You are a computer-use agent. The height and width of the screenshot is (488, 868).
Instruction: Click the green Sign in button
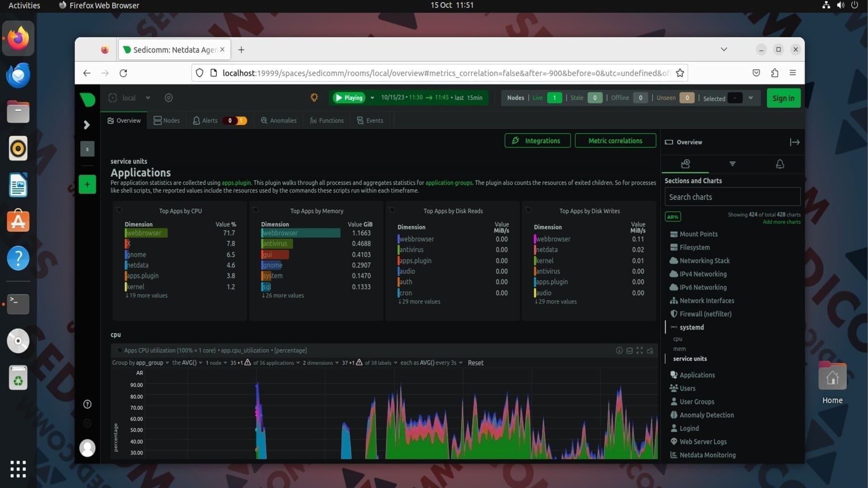[783, 98]
